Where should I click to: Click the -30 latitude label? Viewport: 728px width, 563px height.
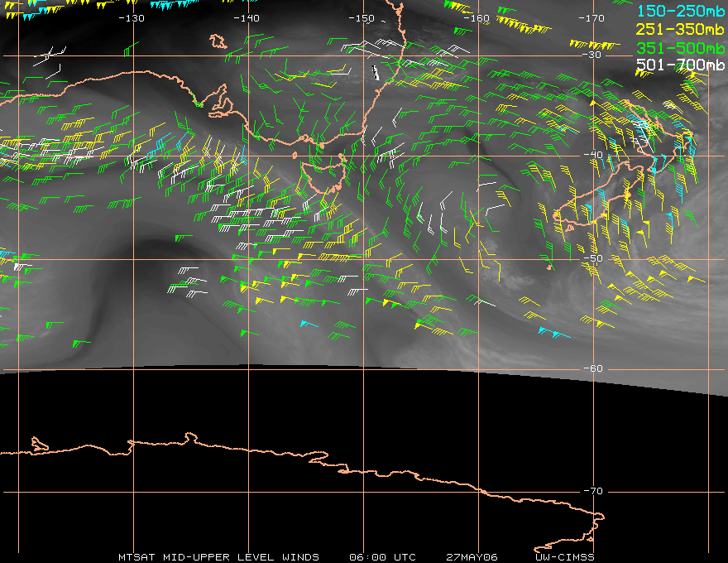592,55
